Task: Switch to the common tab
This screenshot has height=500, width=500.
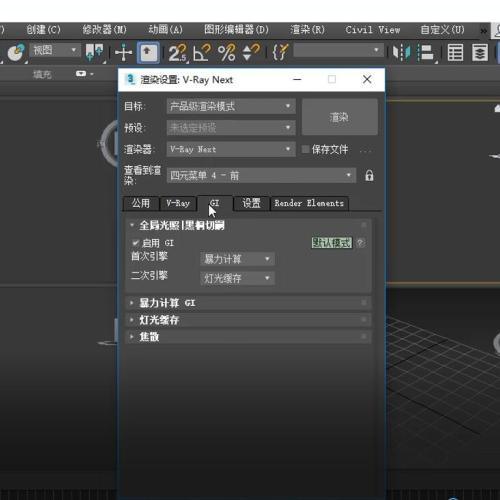Action: pos(141,203)
